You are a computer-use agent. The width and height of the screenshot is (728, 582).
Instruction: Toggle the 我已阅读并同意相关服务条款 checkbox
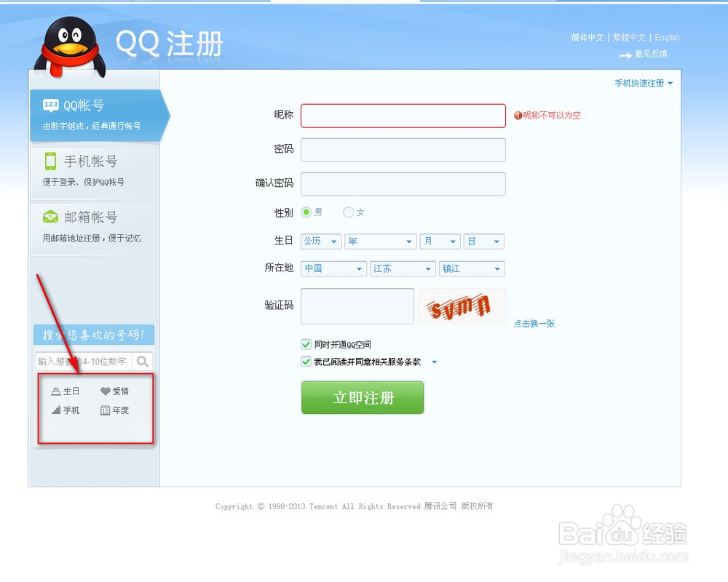306,362
